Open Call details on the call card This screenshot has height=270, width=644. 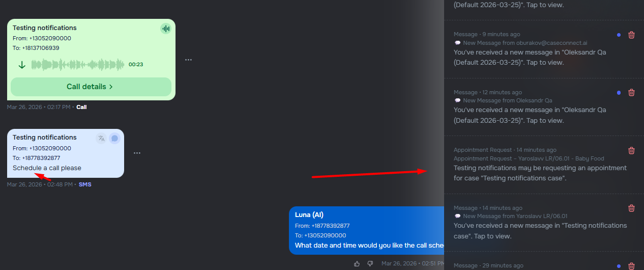(91, 87)
